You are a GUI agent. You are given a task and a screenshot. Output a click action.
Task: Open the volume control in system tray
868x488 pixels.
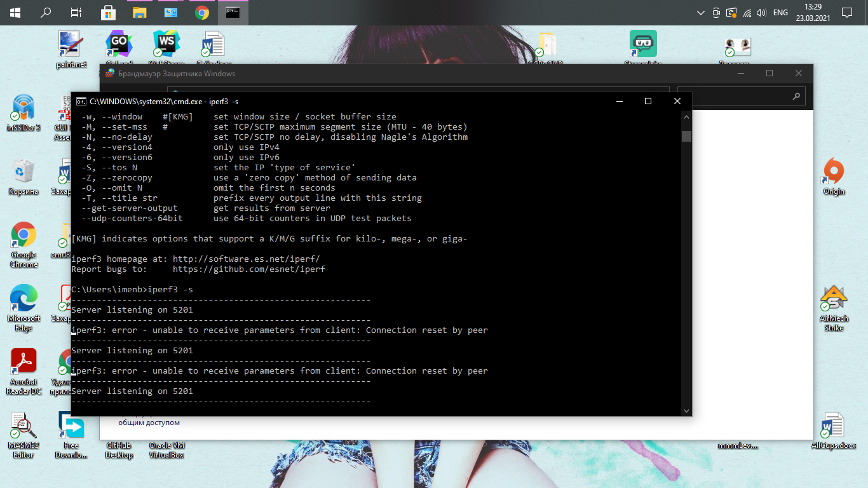click(763, 13)
